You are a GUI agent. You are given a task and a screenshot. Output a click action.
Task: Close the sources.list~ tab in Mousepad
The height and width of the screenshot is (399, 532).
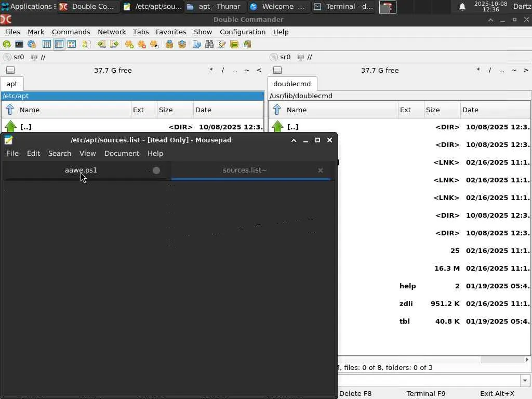(320, 170)
